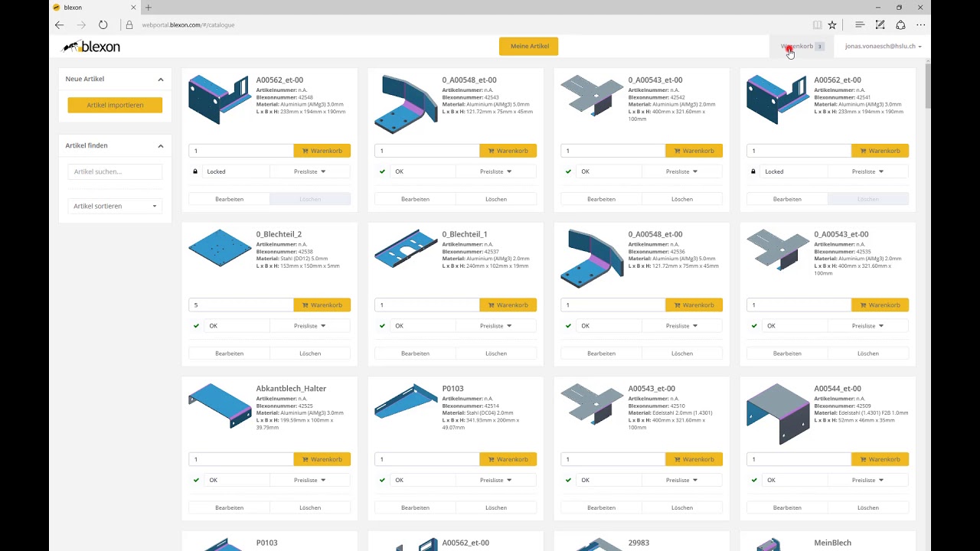Add 0_Blechteil_2 to the Warenkorb
This screenshot has height=551, width=980.
[322, 305]
